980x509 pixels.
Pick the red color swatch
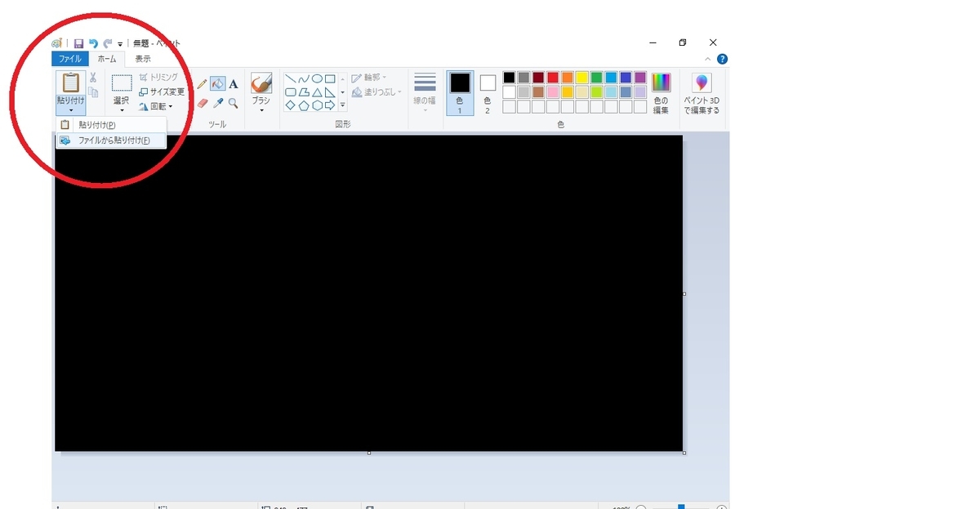(x=553, y=78)
